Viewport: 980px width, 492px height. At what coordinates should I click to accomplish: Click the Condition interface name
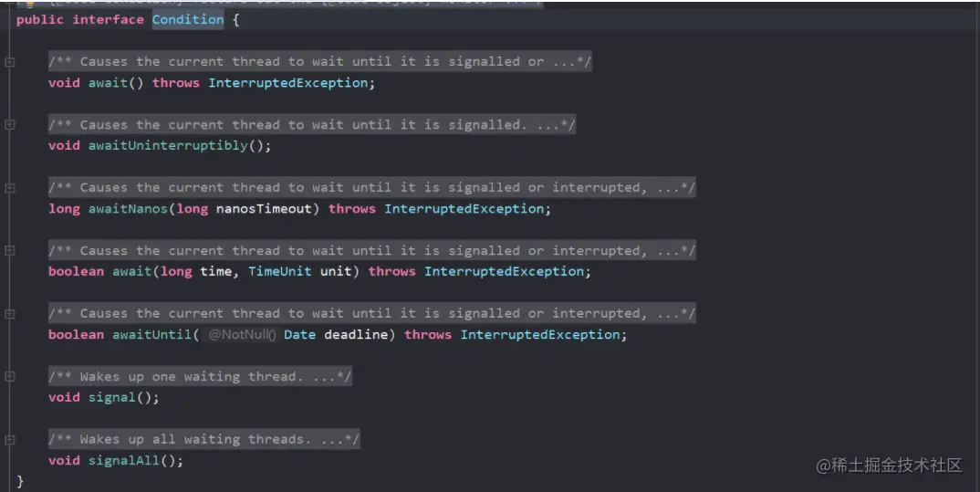click(x=187, y=19)
